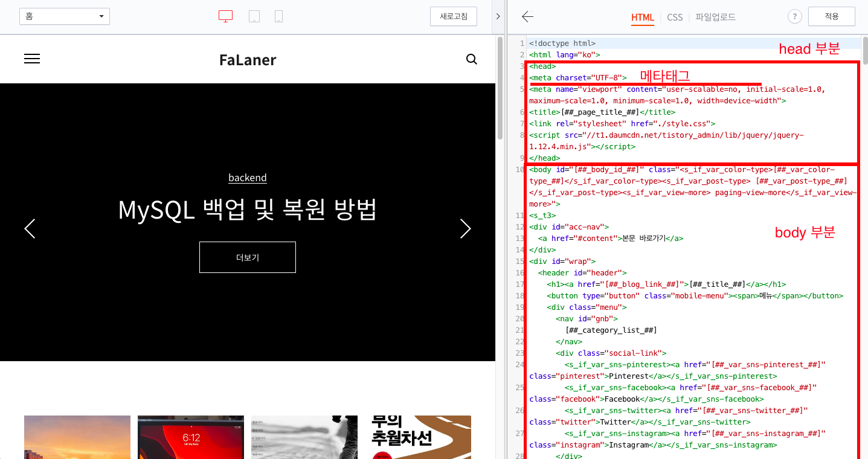Open the help question mark icon

794,16
